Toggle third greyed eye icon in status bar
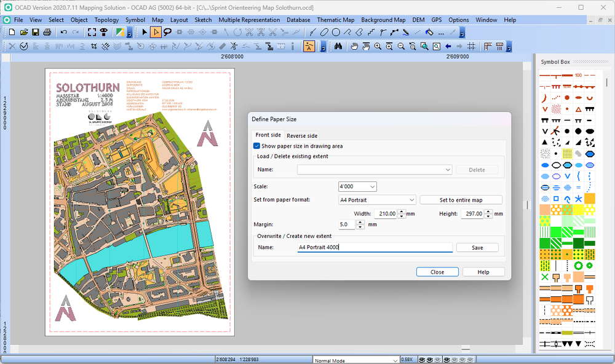Viewport: 615px width, 364px height. tap(437, 360)
